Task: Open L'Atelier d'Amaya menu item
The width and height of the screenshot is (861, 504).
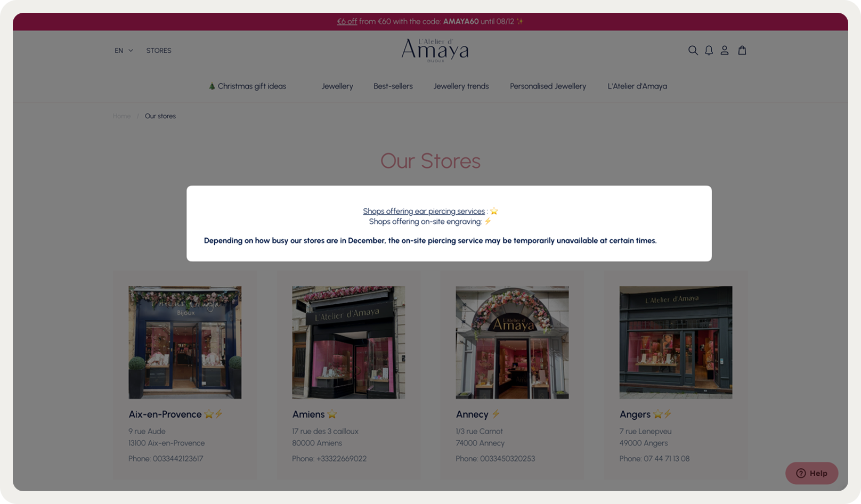Action: point(637,86)
